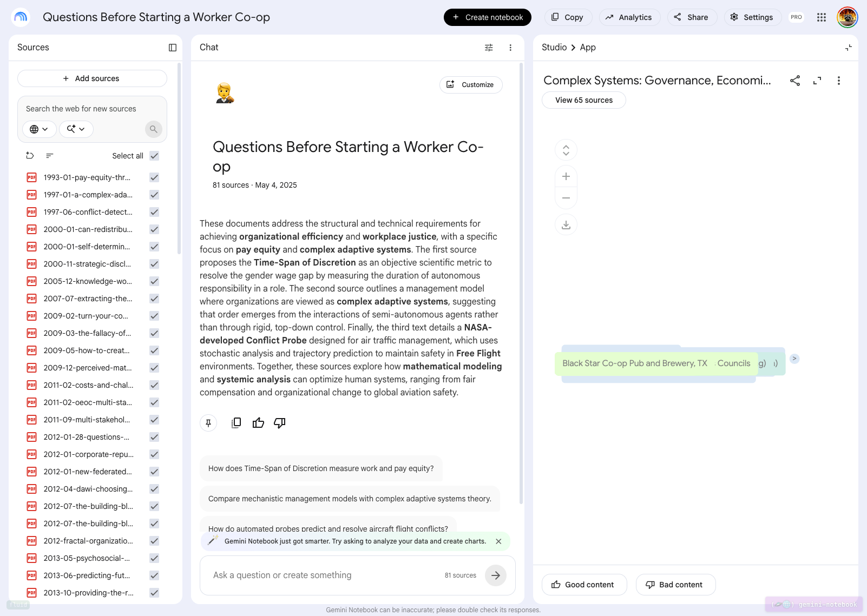Viewport: 867px width, 616px height.
Task: Open the Google apps grid
Action: (x=822, y=17)
